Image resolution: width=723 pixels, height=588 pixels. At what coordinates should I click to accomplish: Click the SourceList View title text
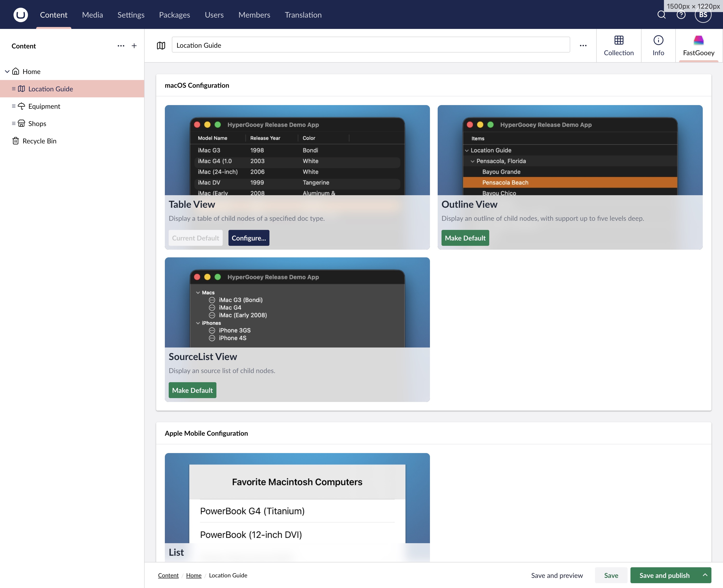pyautogui.click(x=203, y=357)
